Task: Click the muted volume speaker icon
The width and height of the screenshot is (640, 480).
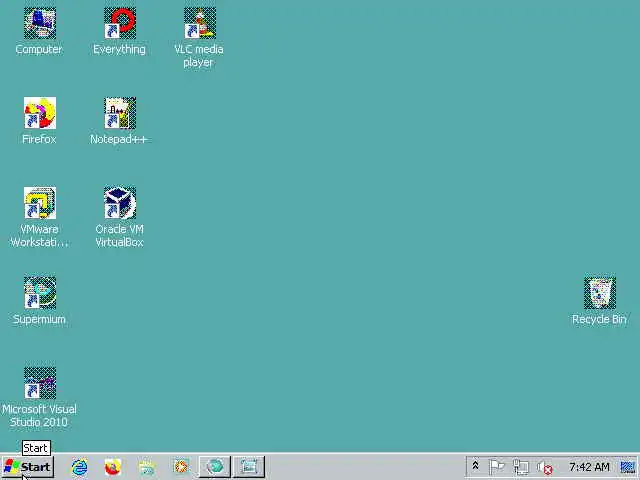Action: coord(544,467)
